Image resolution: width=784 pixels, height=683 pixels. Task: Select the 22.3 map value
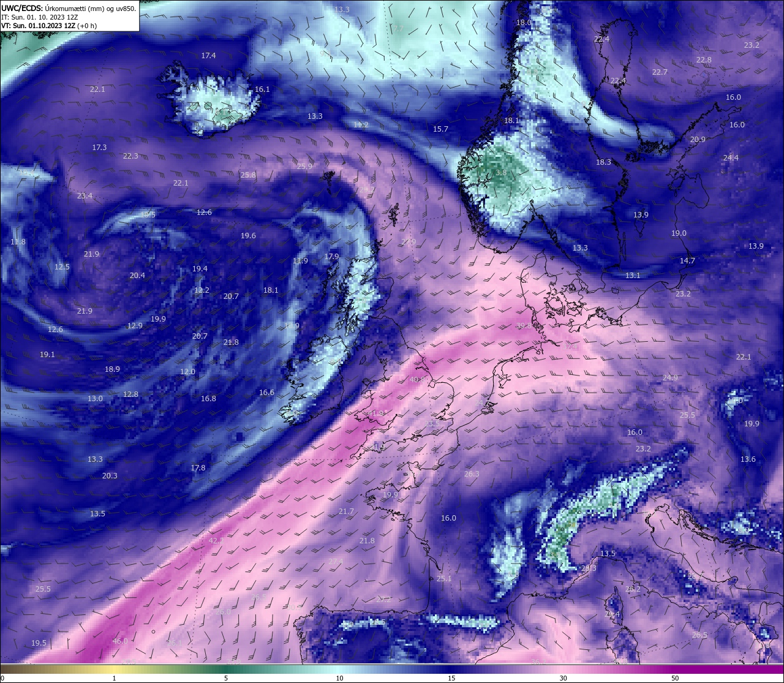130,156
